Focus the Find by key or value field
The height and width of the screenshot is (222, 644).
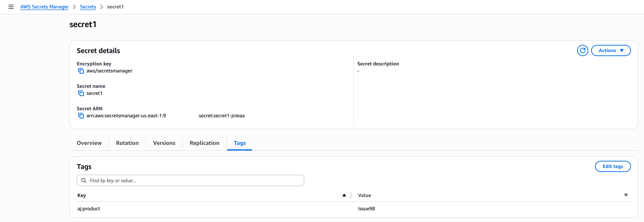(x=190, y=181)
